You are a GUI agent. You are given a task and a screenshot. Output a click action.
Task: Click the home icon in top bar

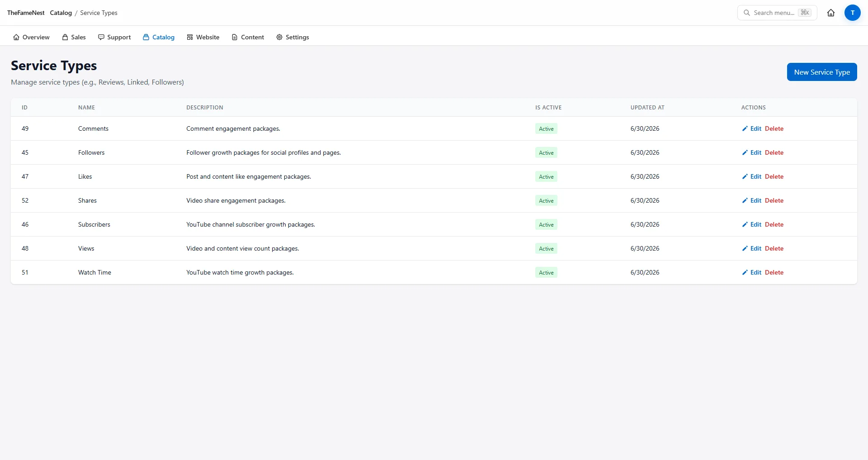point(831,13)
